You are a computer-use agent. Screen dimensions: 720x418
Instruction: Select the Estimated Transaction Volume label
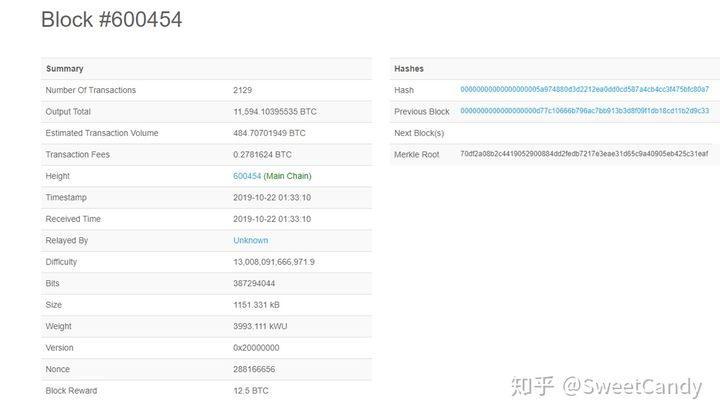(x=102, y=133)
